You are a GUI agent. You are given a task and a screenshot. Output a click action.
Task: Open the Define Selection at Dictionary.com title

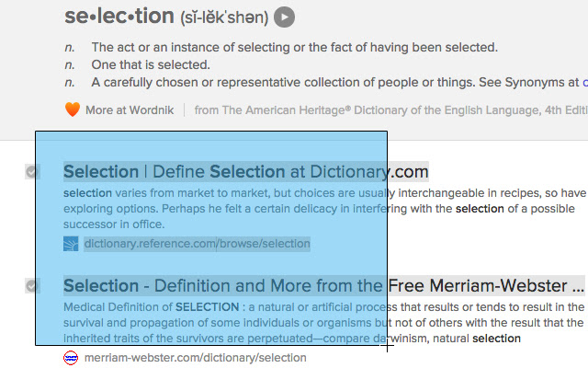(245, 172)
